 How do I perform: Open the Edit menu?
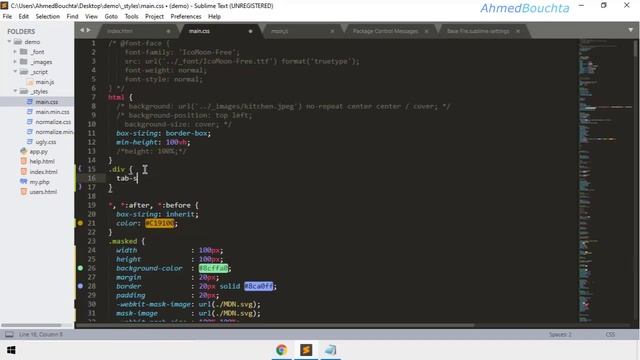24,16
